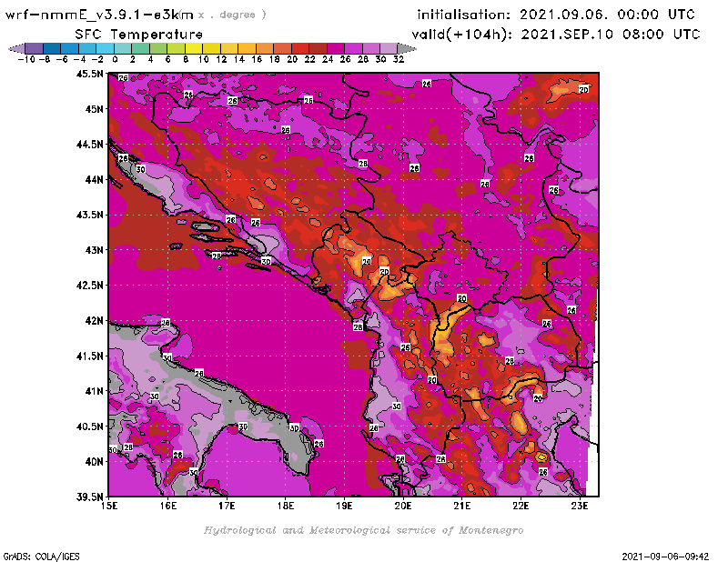Click the 44N latitude label
This screenshot has width=728, height=562.
coord(94,179)
